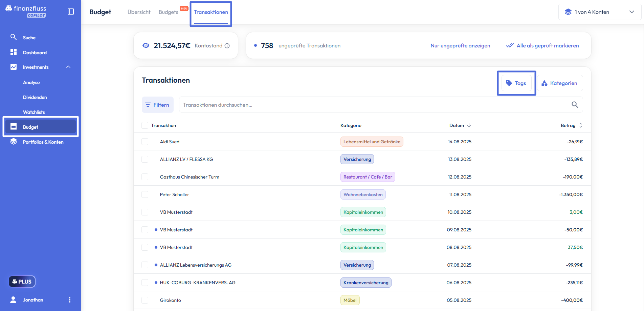
Task: Open Dashboard from the sidebar icon
Action: (x=14, y=52)
